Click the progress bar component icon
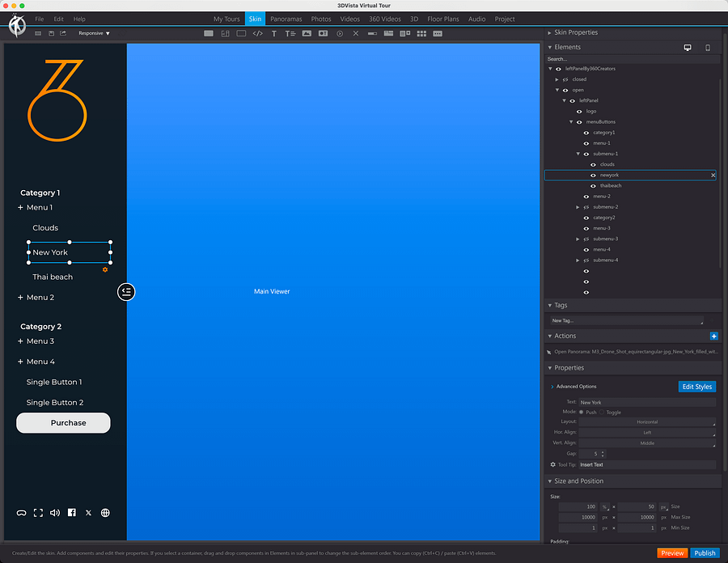 tap(372, 33)
